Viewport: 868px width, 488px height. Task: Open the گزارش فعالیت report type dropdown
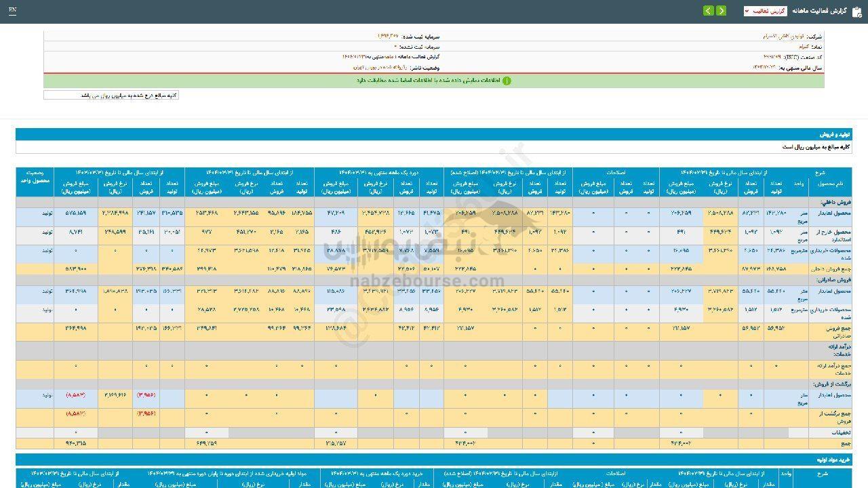765,11
